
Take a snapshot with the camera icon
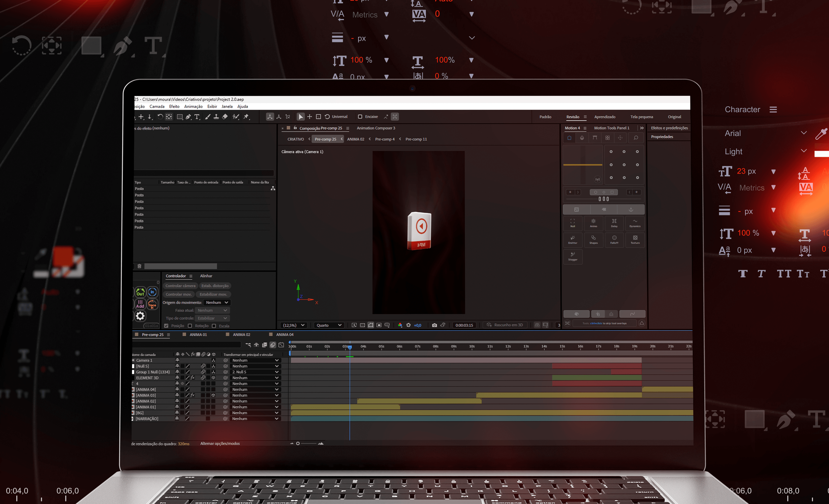coord(434,325)
